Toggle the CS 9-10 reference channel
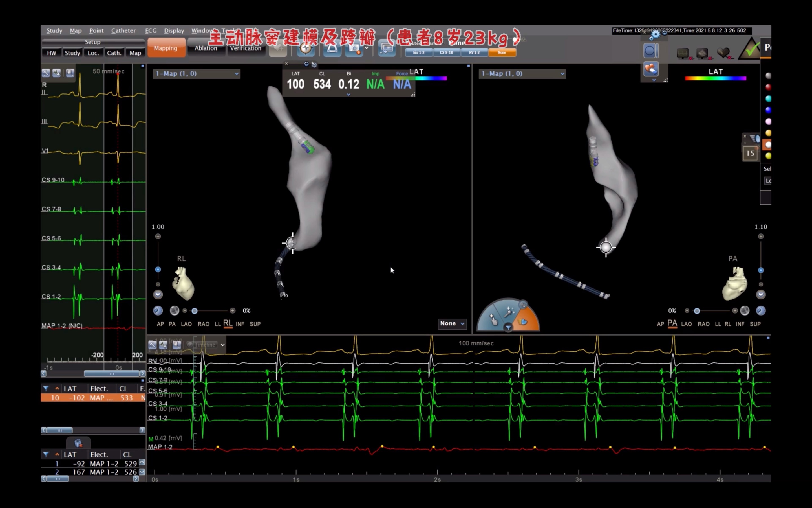 [x=446, y=52]
